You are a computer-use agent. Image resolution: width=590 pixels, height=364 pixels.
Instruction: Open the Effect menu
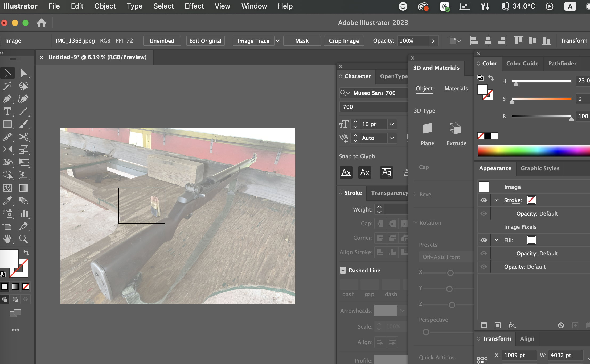pyautogui.click(x=194, y=6)
